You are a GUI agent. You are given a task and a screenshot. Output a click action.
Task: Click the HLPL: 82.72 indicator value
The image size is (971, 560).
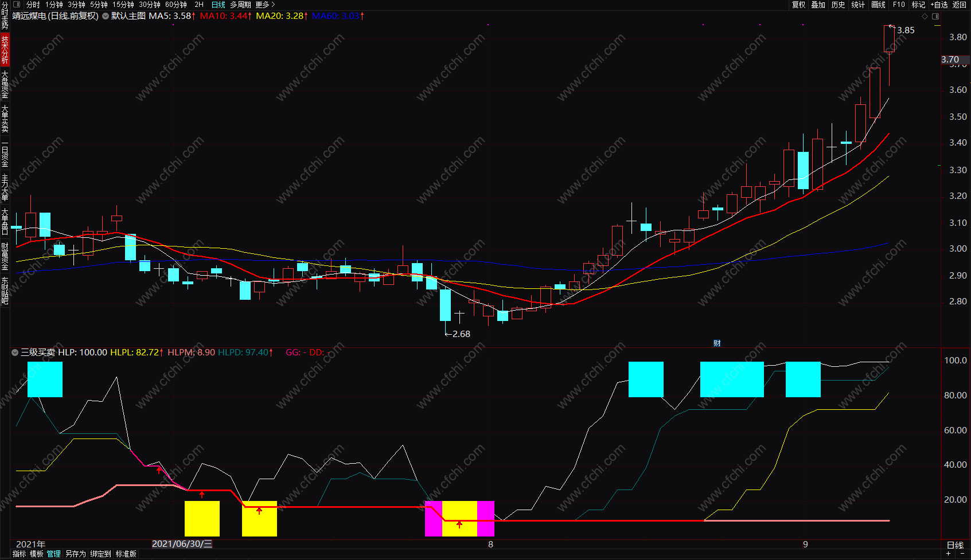click(137, 353)
